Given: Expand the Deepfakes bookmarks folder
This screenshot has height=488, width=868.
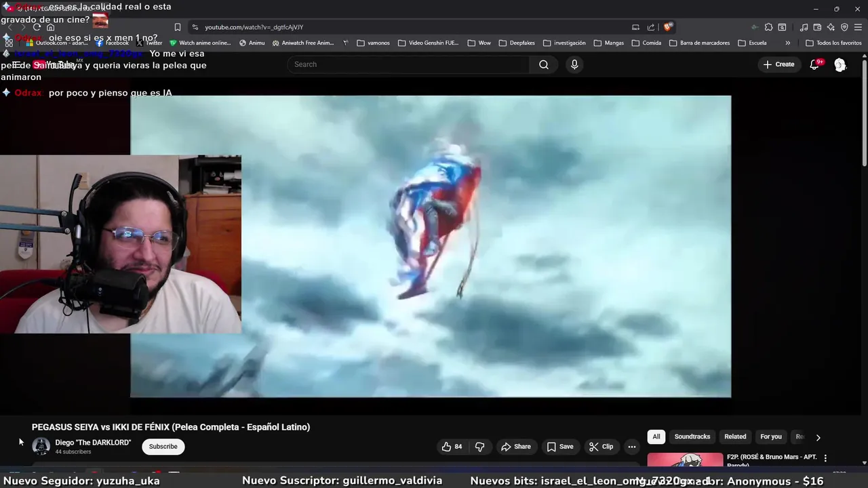Looking at the screenshot, I should [x=517, y=43].
